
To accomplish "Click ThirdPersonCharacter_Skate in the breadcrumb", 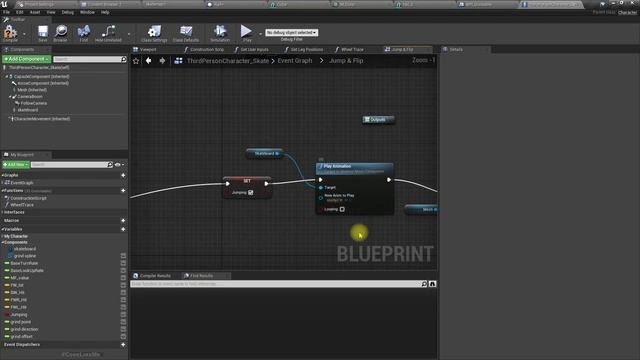I will (x=228, y=60).
